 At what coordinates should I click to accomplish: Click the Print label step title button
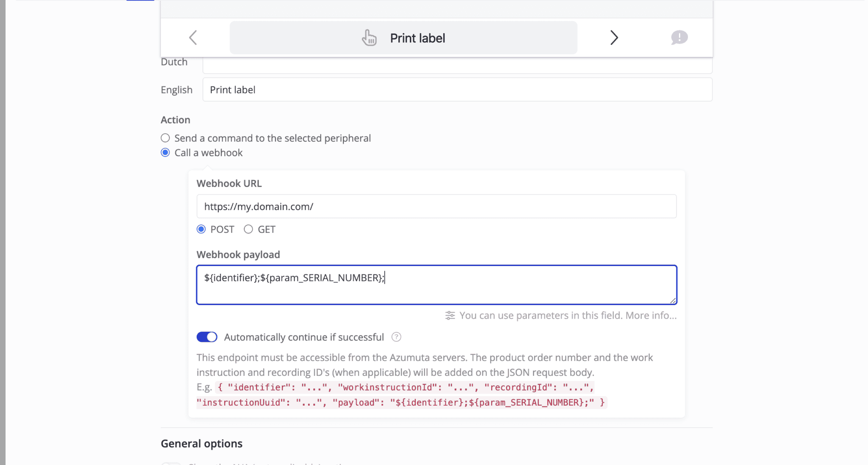tap(403, 37)
